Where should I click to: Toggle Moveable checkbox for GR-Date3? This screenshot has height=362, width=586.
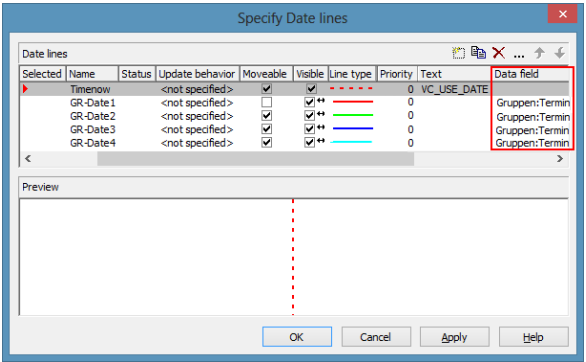(x=266, y=129)
